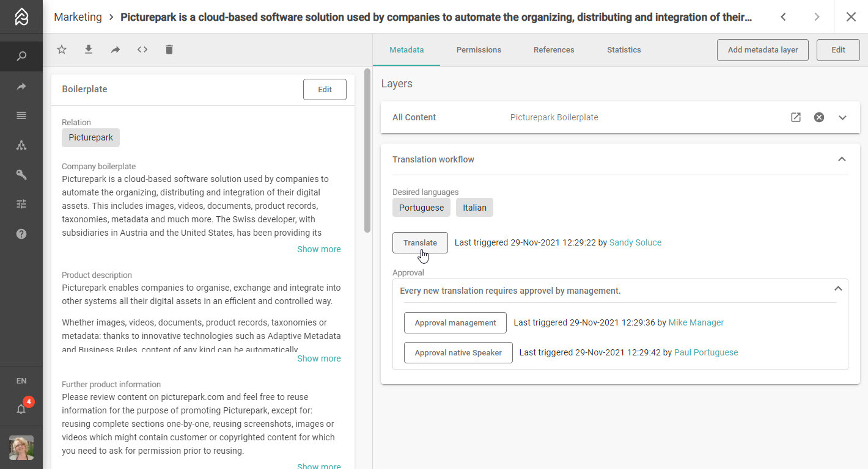Open Paul Portuguese user link
The image size is (868, 469).
[x=706, y=352]
